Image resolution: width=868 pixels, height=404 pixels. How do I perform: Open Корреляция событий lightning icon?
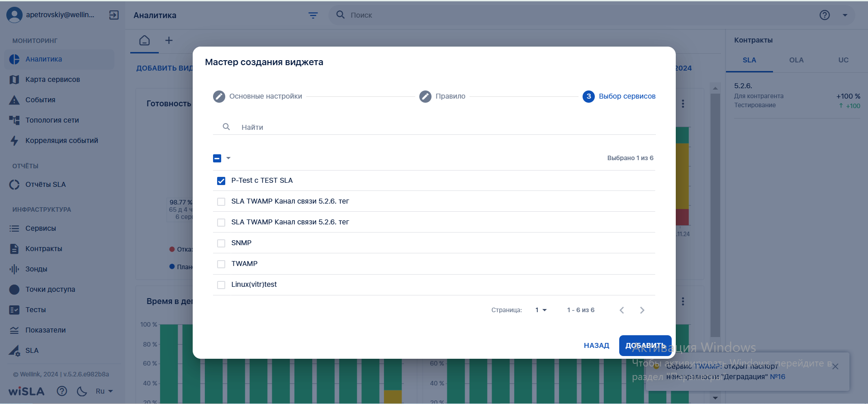[14, 141]
